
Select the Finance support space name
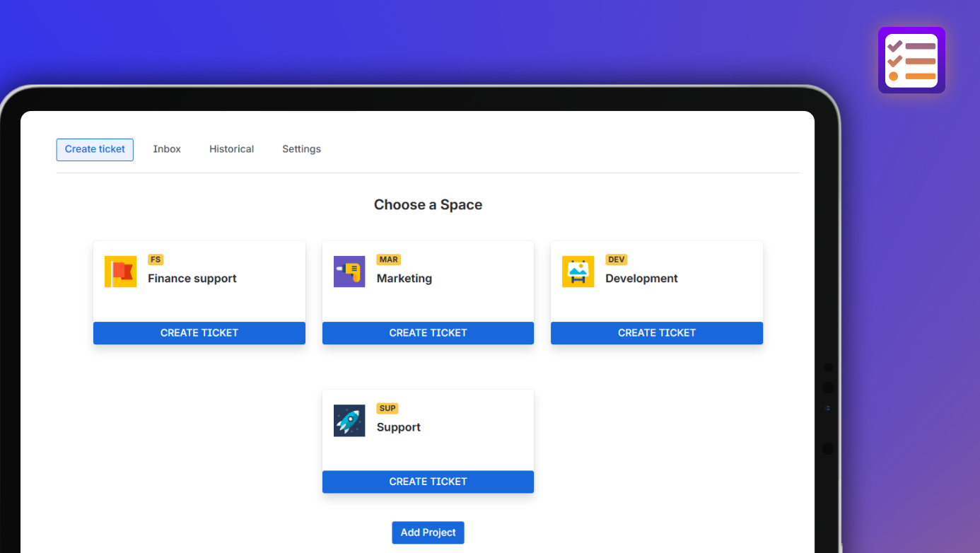pos(192,279)
